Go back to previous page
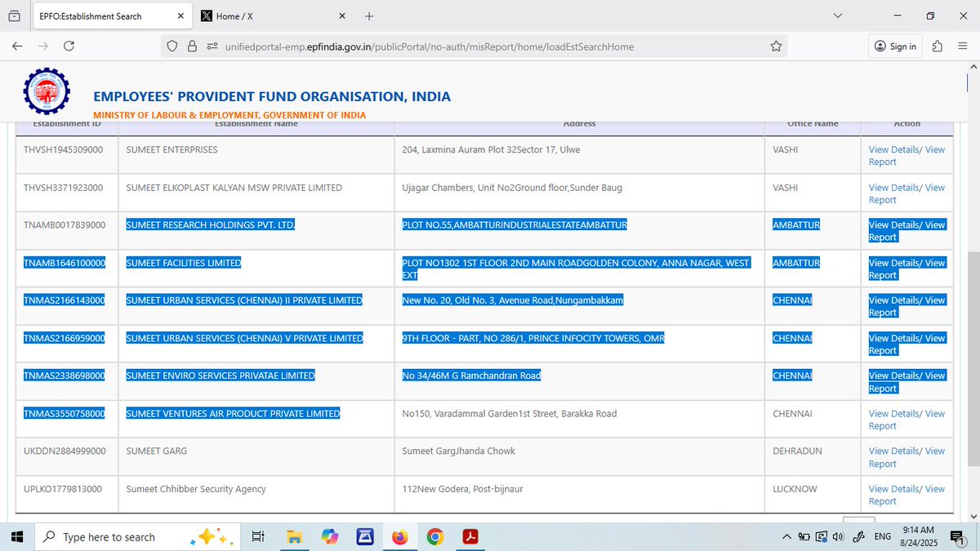 pyautogui.click(x=17, y=47)
